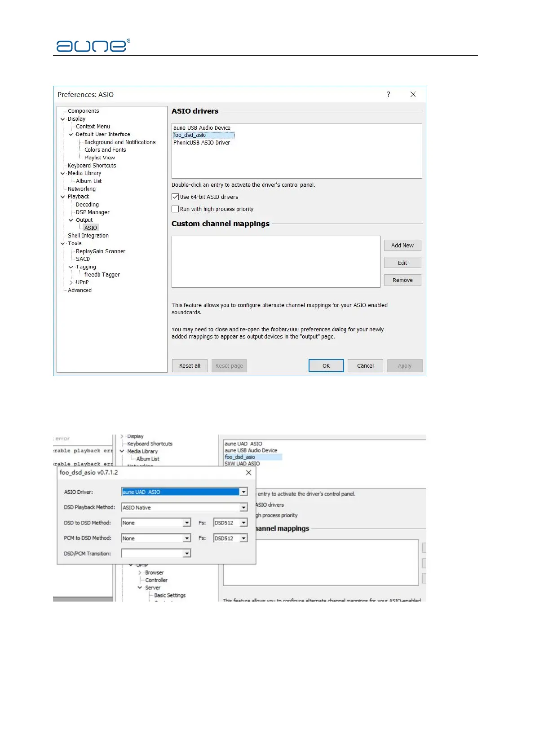The height and width of the screenshot is (756, 535).
Task: Click Add New channel mapping button
Action: (x=402, y=246)
